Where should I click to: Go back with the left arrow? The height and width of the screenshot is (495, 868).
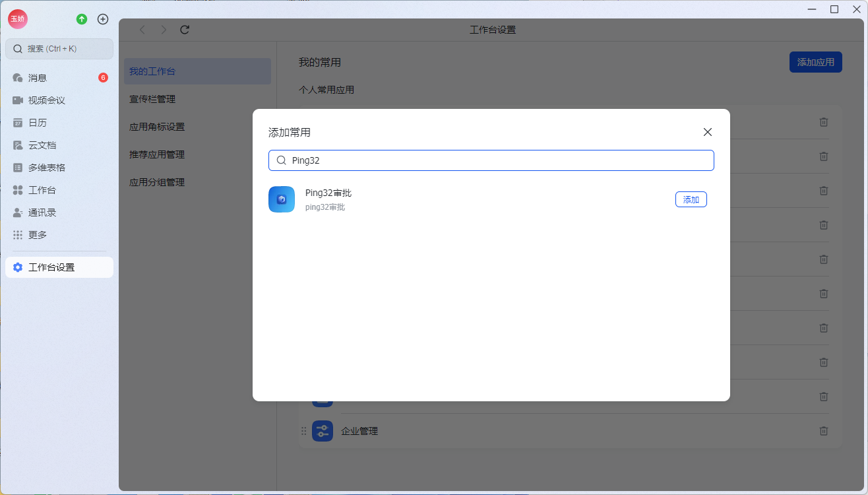(142, 30)
